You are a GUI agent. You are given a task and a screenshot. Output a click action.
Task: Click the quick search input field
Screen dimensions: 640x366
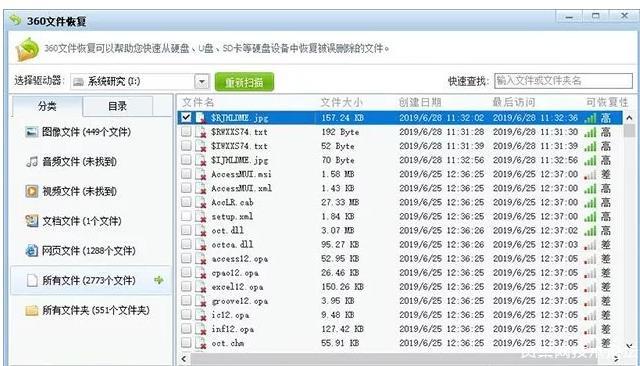coord(563,81)
